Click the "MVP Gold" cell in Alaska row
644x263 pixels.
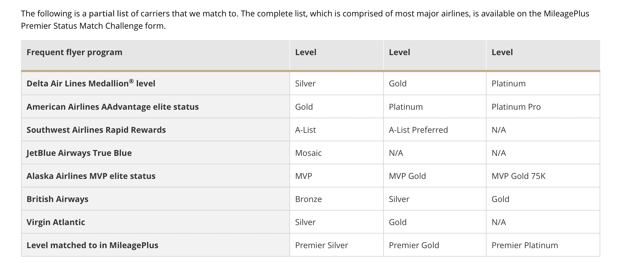407,176
